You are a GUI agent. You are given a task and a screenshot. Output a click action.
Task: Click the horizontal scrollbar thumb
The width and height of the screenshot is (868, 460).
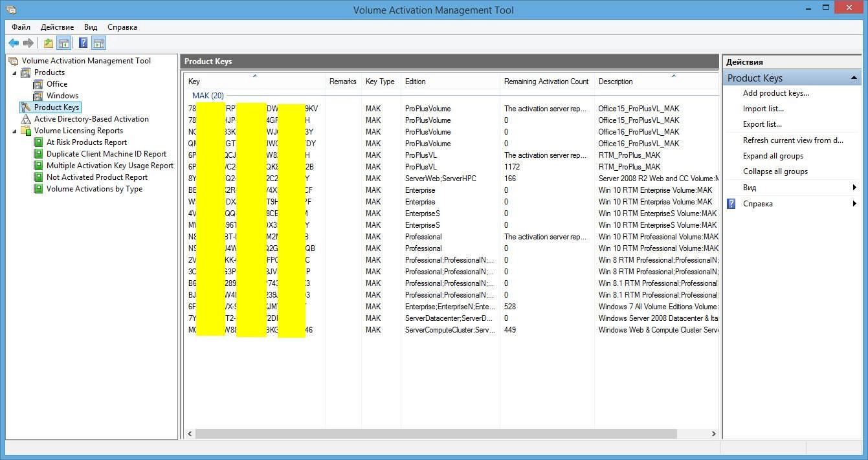point(436,433)
